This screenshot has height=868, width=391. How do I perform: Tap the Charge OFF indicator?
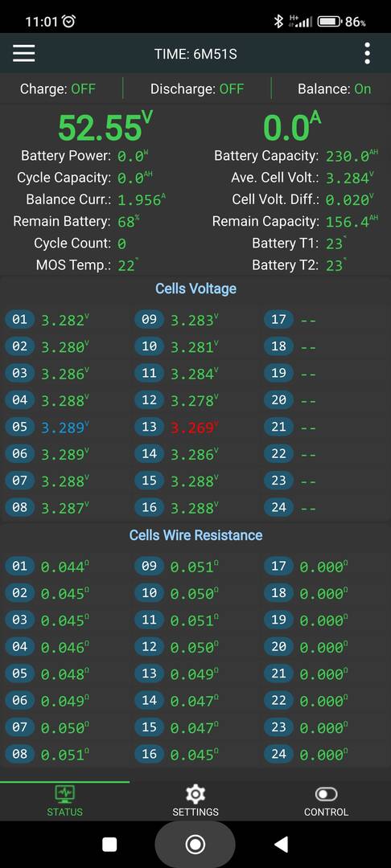click(x=58, y=88)
